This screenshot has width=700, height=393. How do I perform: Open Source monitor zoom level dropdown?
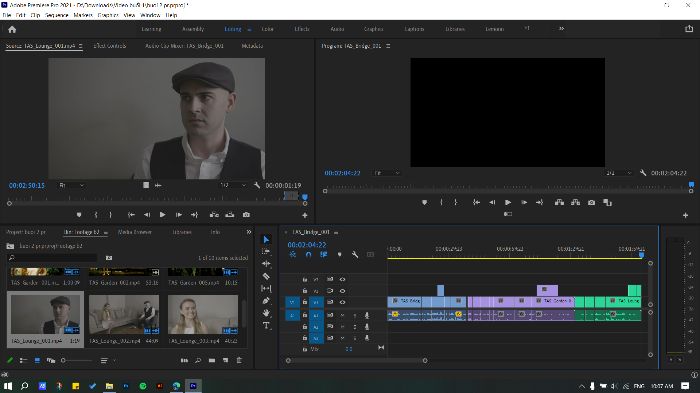click(71, 185)
